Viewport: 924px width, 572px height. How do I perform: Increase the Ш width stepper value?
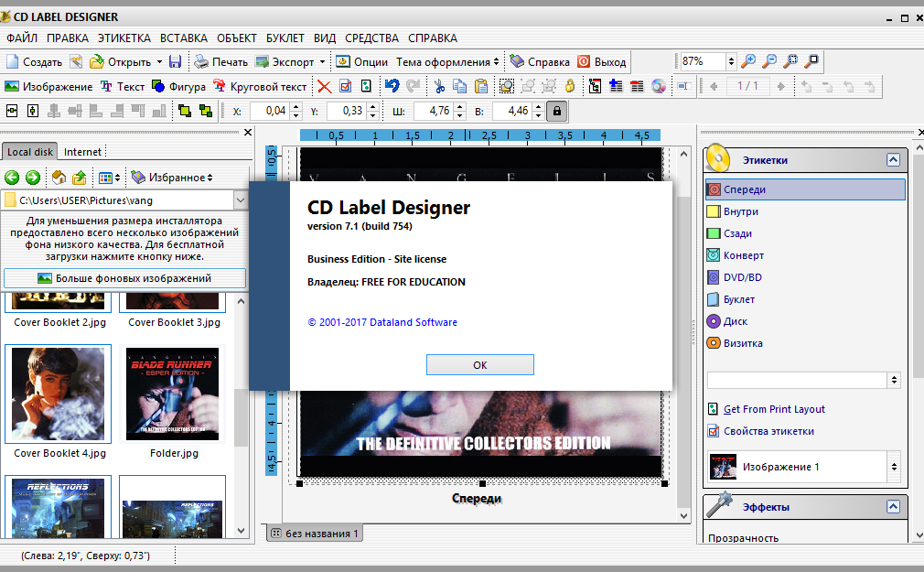(460, 107)
